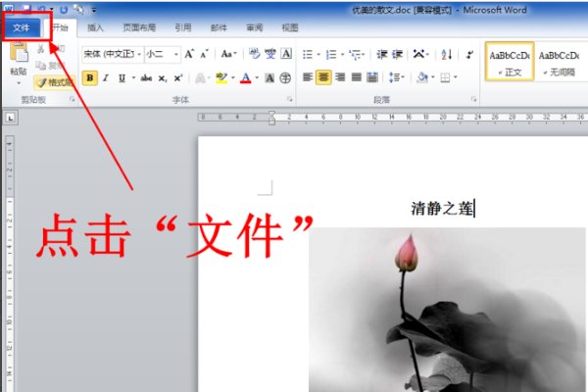Open the 页面布局 ribbon tab
This screenshot has height=392, width=588.
pos(139,27)
